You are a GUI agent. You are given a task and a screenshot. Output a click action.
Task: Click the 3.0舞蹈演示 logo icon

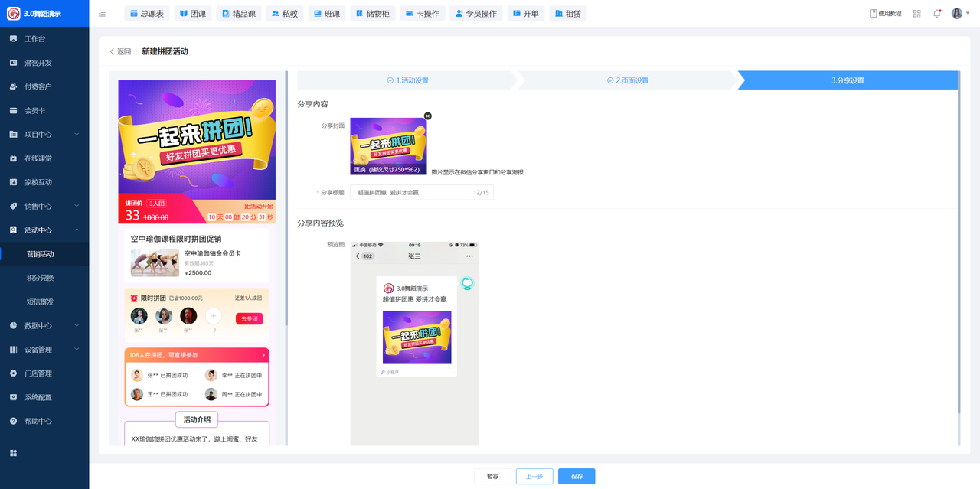coord(13,14)
